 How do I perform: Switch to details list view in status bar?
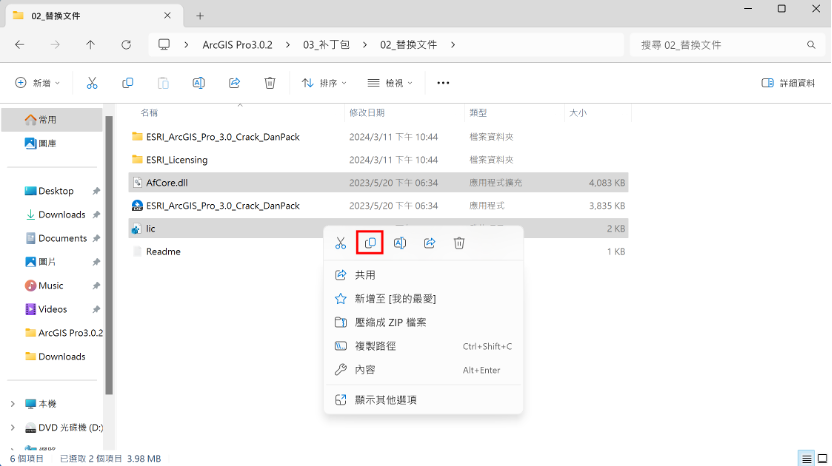[807, 458]
